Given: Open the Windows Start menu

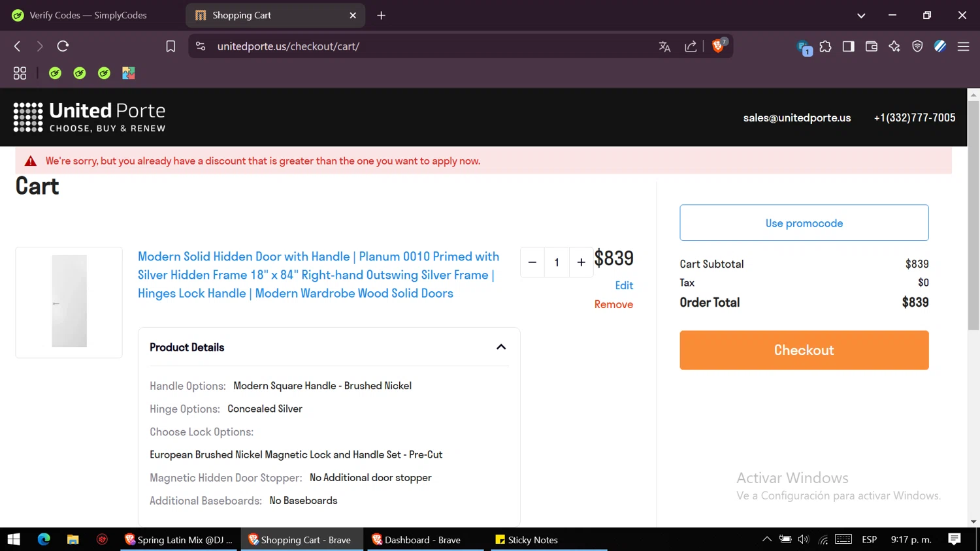Looking at the screenshot, I should point(14,539).
